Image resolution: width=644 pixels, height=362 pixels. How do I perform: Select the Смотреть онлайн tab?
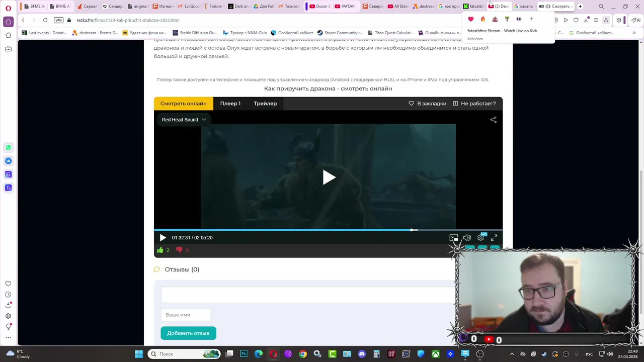coord(184,104)
